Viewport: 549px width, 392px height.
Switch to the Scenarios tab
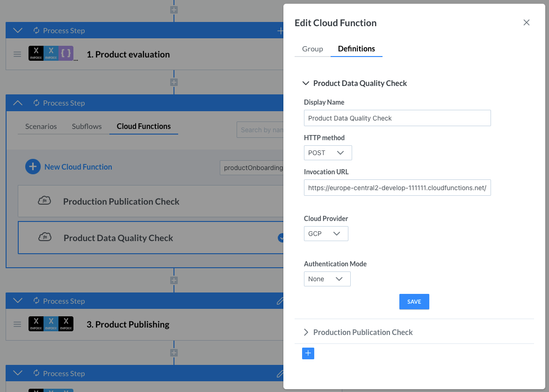[x=41, y=127]
